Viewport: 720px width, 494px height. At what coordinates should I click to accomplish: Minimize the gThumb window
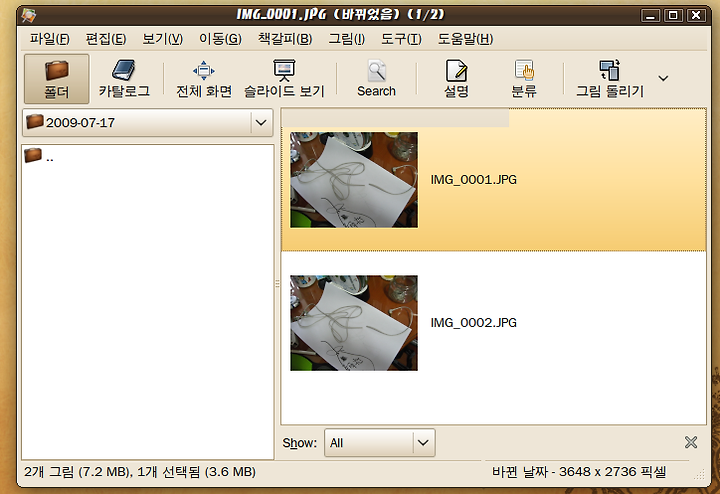point(650,16)
